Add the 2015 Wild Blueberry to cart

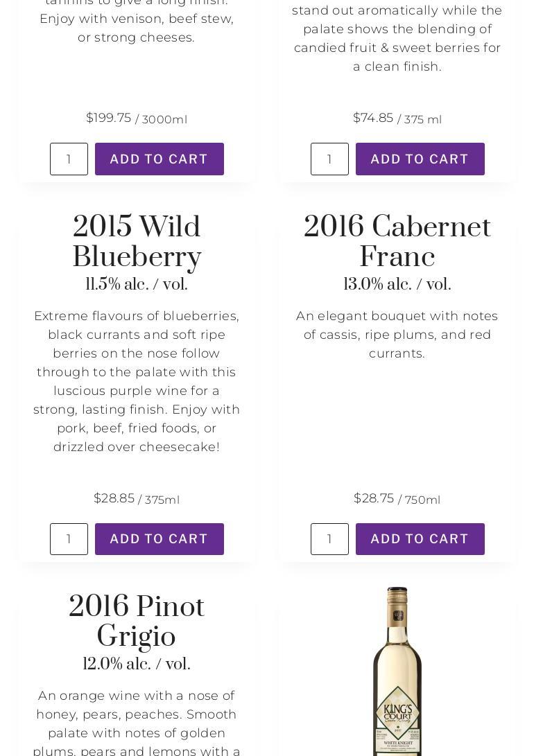tap(159, 539)
